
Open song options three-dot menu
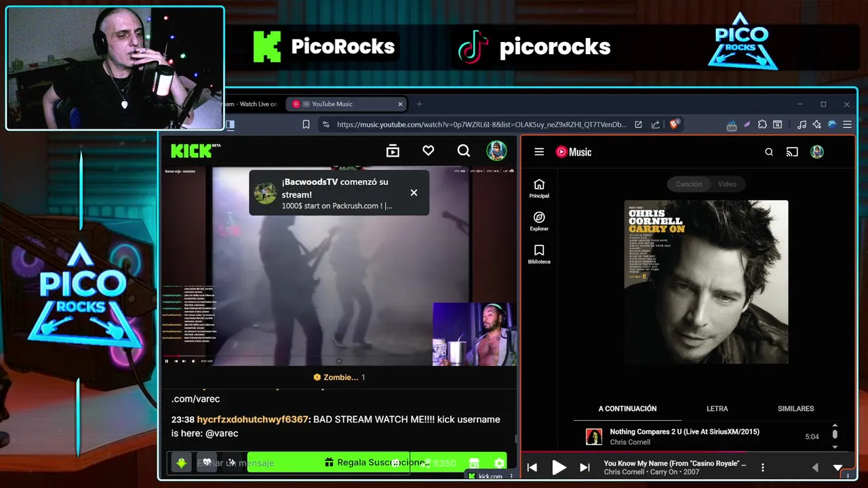[762, 468]
